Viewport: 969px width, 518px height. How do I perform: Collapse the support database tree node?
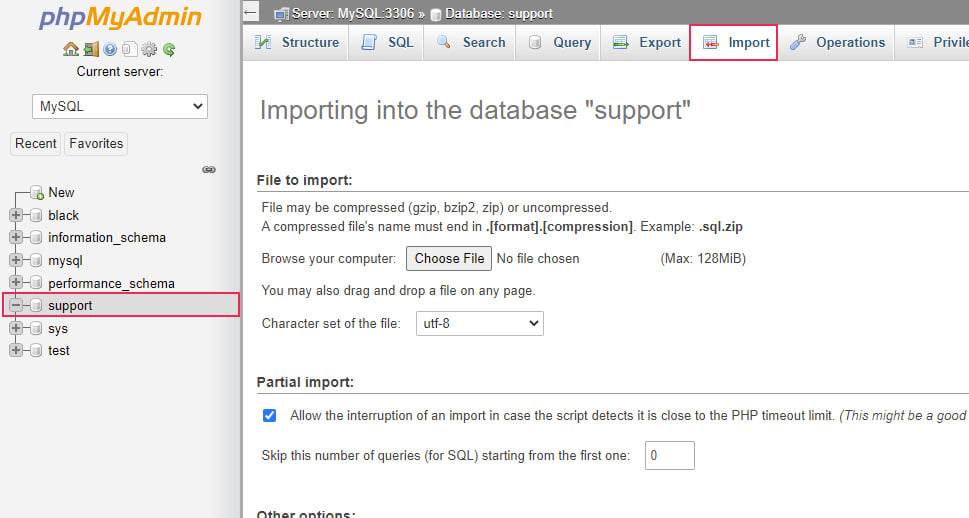16,305
